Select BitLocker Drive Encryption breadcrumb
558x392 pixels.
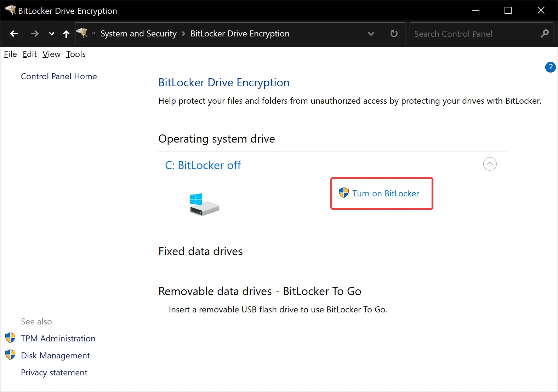pyautogui.click(x=240, y=34)
